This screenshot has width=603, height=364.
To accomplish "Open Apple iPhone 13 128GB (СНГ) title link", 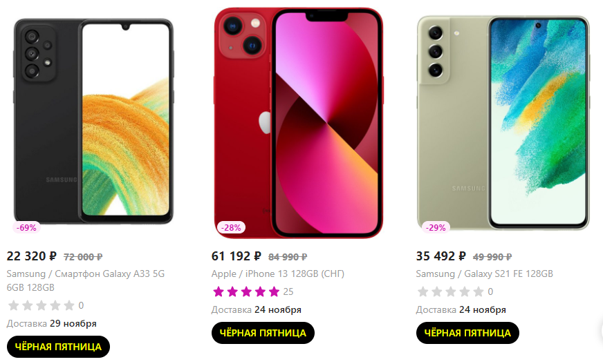I will (x=278, y=274).
